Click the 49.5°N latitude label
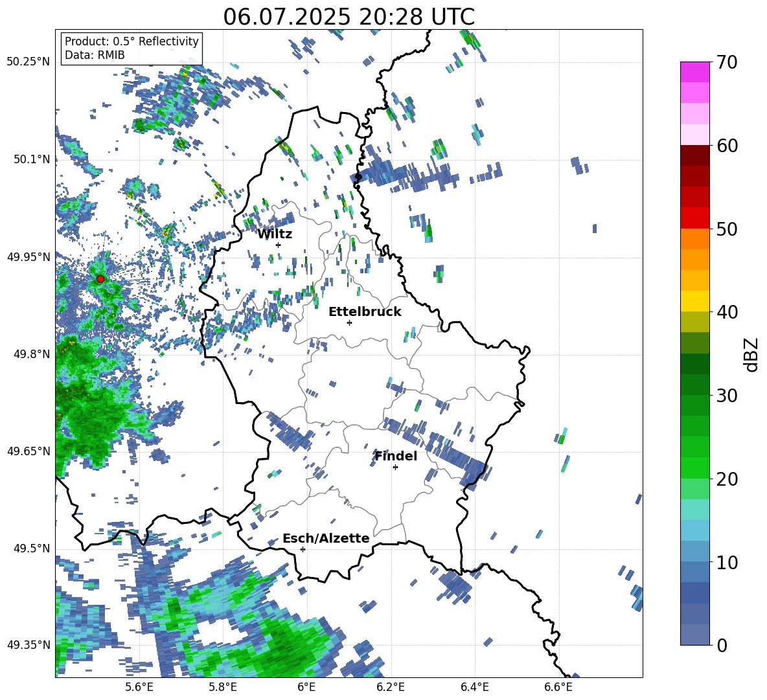 click(31, 548)
